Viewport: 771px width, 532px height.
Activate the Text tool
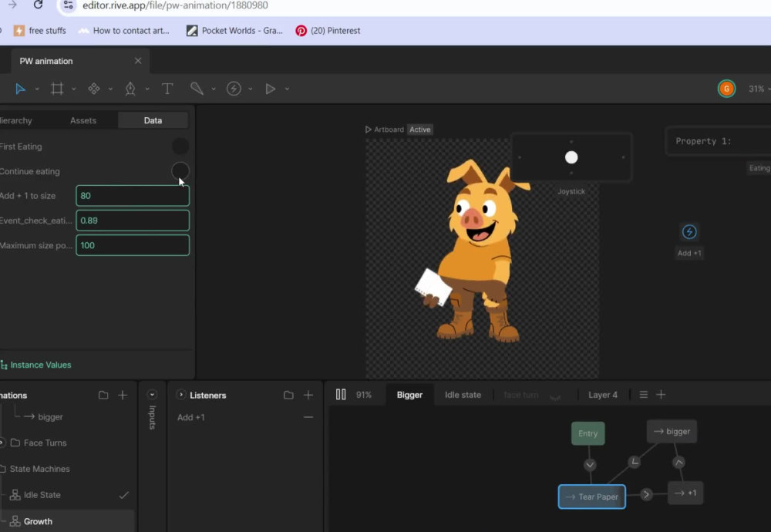(x=167, y=89)
